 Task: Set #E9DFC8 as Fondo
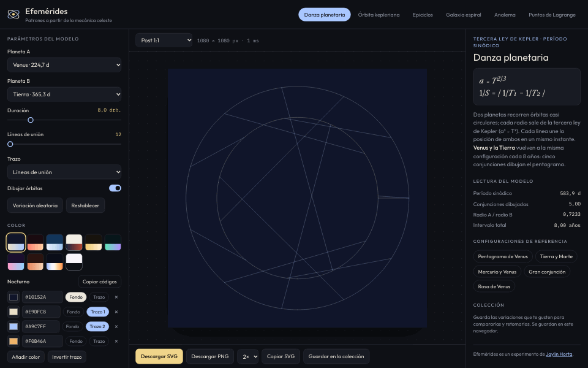tap(73, 312)
